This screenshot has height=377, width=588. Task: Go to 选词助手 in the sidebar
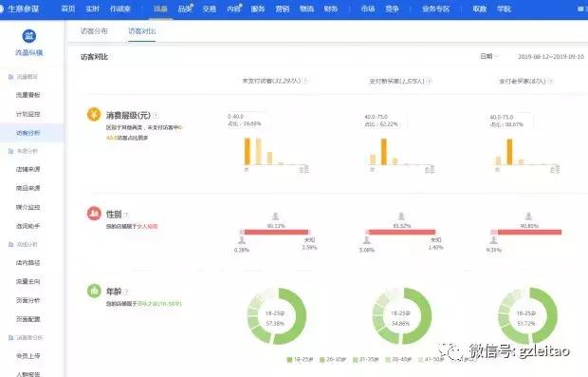28,226
